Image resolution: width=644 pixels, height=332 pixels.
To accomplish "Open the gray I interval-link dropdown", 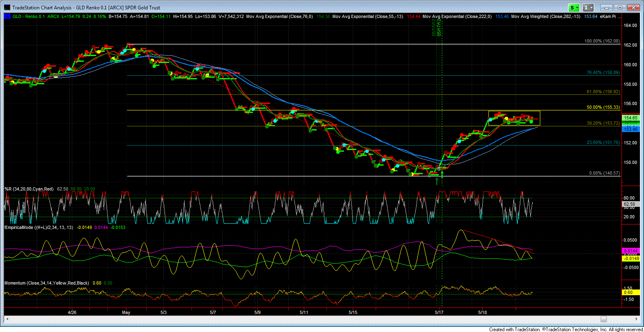I will [x=588, y=7].
